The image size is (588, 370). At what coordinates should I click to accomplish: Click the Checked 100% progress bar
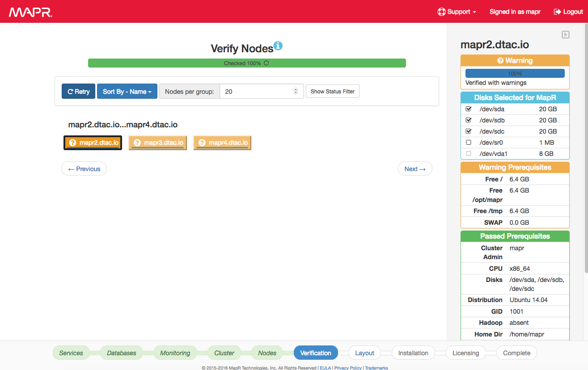pyautogui.click(x=247, y=63)
